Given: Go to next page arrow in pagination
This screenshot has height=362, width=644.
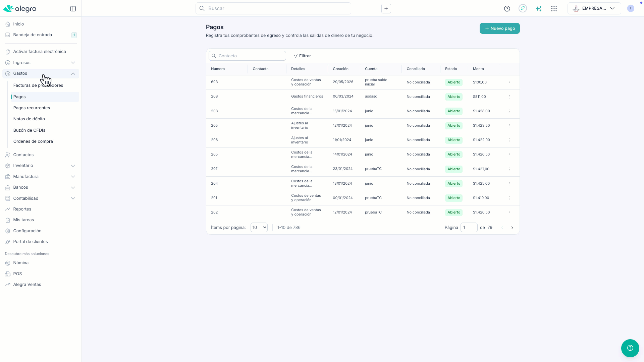Looking at the screenshot, I should (x=512, y=228).
